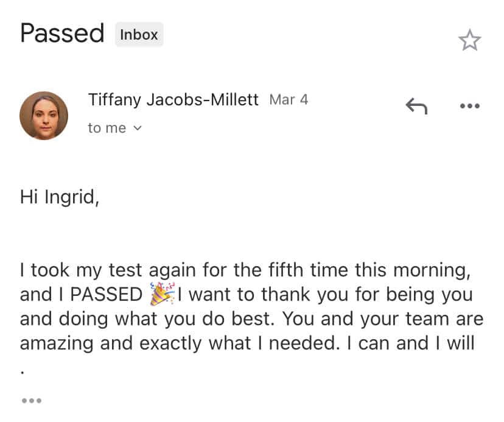Open the three-dot more options menu
Image resolution: width=504 pixels, height=422 pixels.
coord(469,107)
